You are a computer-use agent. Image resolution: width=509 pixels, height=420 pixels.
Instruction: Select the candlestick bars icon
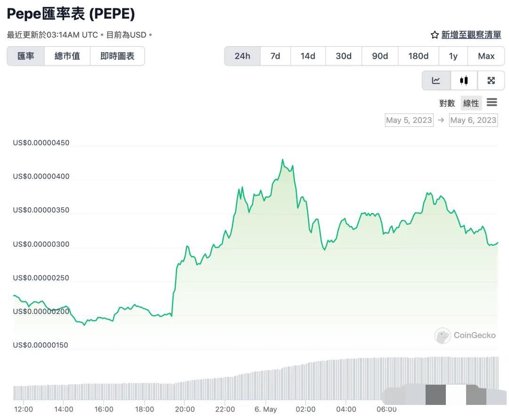464,80
